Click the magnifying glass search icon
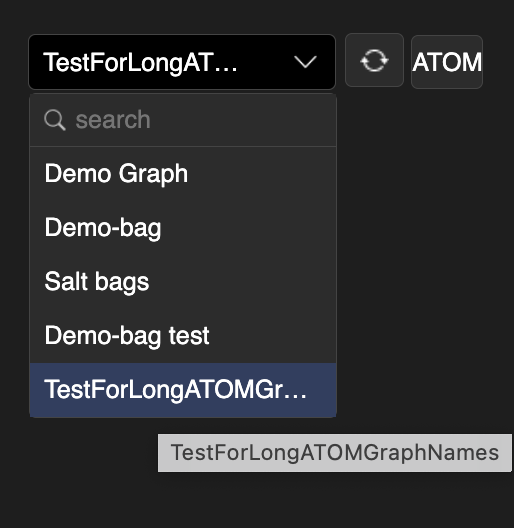 (x=54, y=120)
